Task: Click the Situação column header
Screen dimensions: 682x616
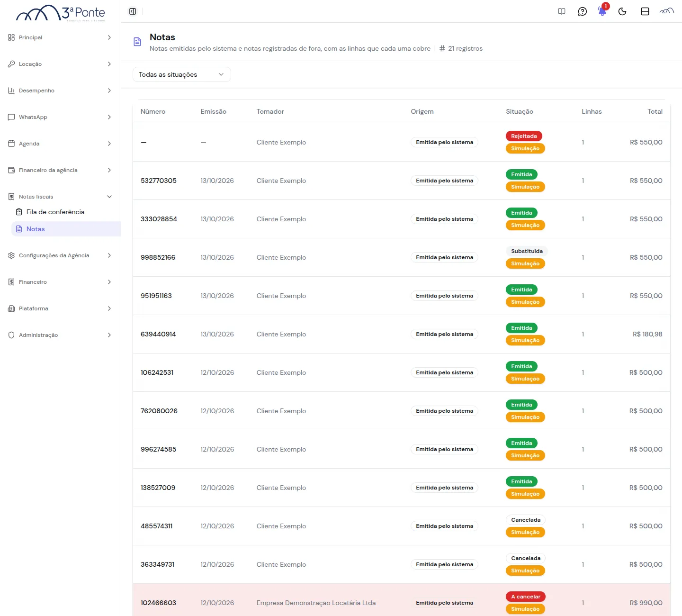Action: point(520,111)
